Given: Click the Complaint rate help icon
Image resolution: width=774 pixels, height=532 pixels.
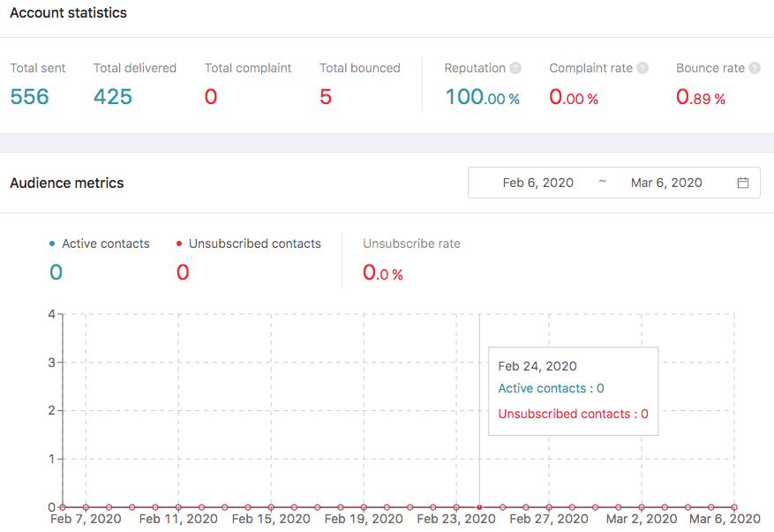Looking at the screenshot, I should pos(642,68).
